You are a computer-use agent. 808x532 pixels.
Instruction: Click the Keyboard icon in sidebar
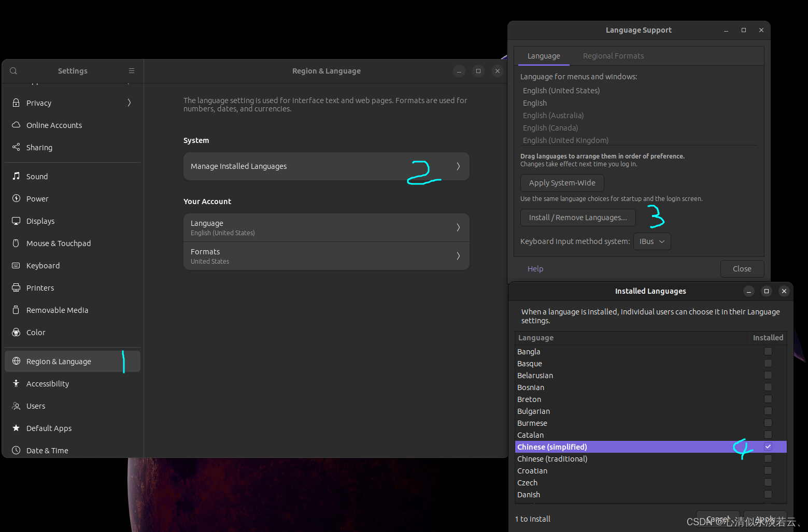coord(16,265)
